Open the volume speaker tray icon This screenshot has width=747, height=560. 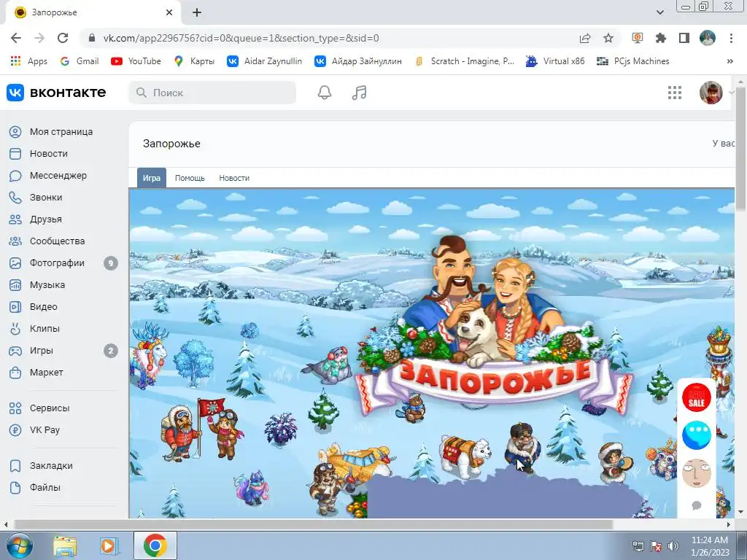673,546
